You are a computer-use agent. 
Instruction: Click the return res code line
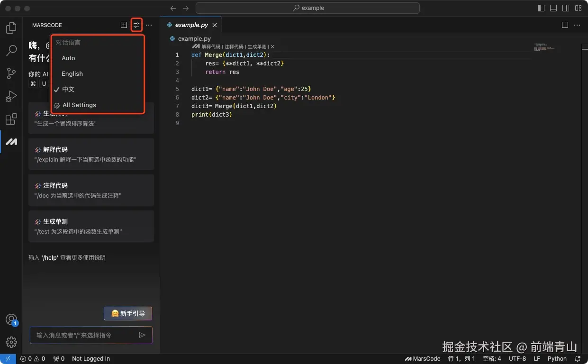(222, 72)
